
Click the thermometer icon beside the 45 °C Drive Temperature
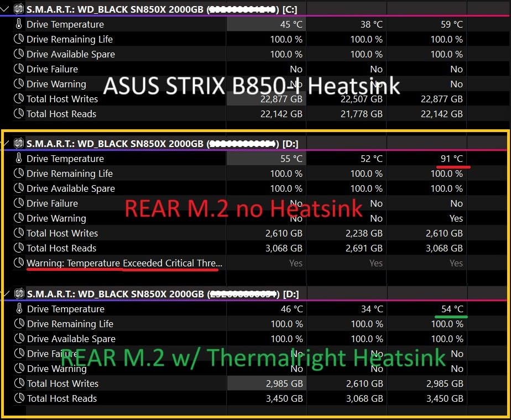[x=19, y=24]
